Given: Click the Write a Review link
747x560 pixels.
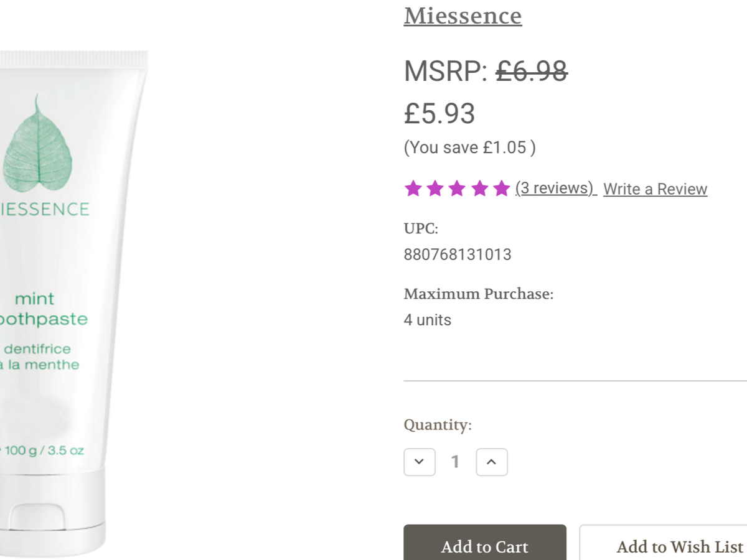Looking at the screenshot, I should 655,189.
